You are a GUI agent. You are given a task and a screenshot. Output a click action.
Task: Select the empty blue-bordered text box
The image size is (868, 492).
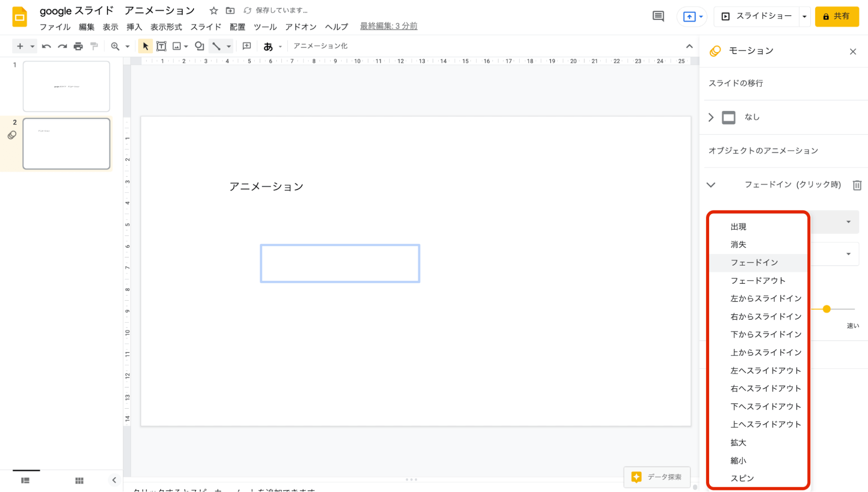[340, 263]
